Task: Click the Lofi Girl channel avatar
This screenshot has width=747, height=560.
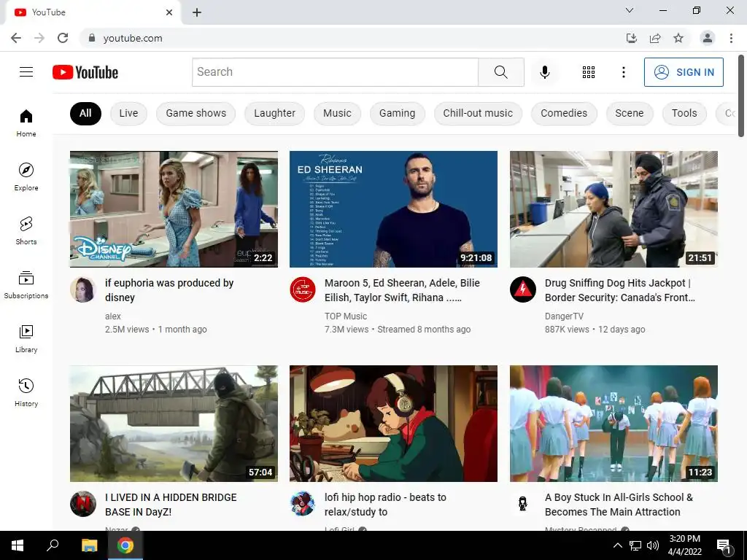Action: click(x=303, y=503)
